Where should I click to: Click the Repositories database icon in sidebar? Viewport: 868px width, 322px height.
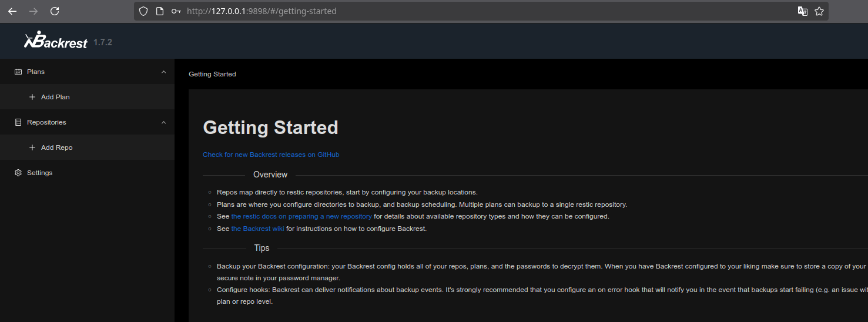[18, 122]
